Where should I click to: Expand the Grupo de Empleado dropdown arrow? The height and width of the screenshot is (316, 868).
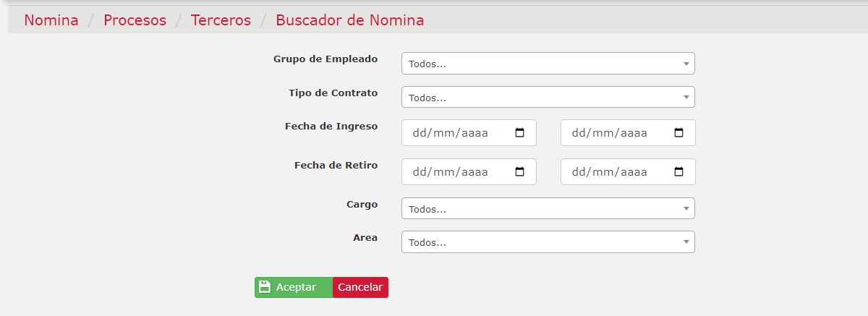pos(686,64)
